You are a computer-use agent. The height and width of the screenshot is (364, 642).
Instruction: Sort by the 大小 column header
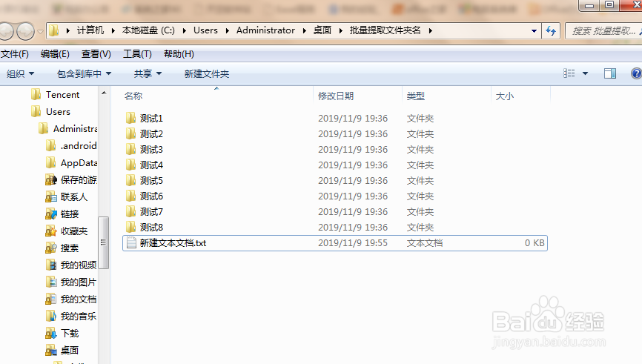(x=504, y=96)
